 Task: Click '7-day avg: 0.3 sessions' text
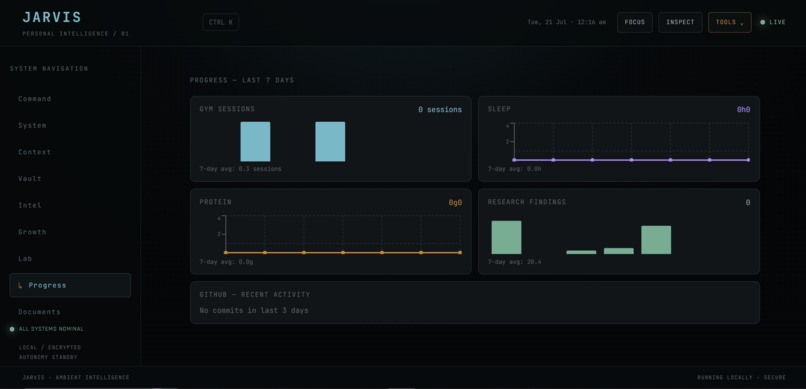pyautogui.click(x=241, y=169)
